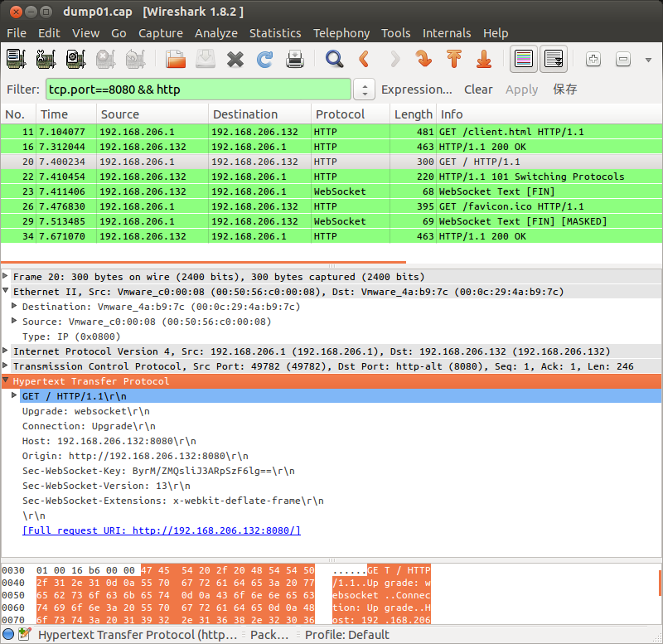Start a new live capture icon
The image size is (663, 644).
tap(76, 59)
